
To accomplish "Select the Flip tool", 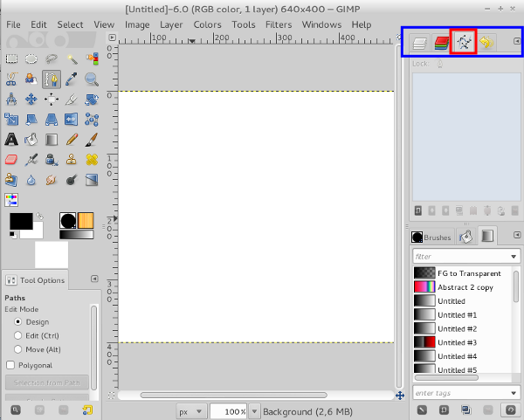I will click(x=72, y=120).
